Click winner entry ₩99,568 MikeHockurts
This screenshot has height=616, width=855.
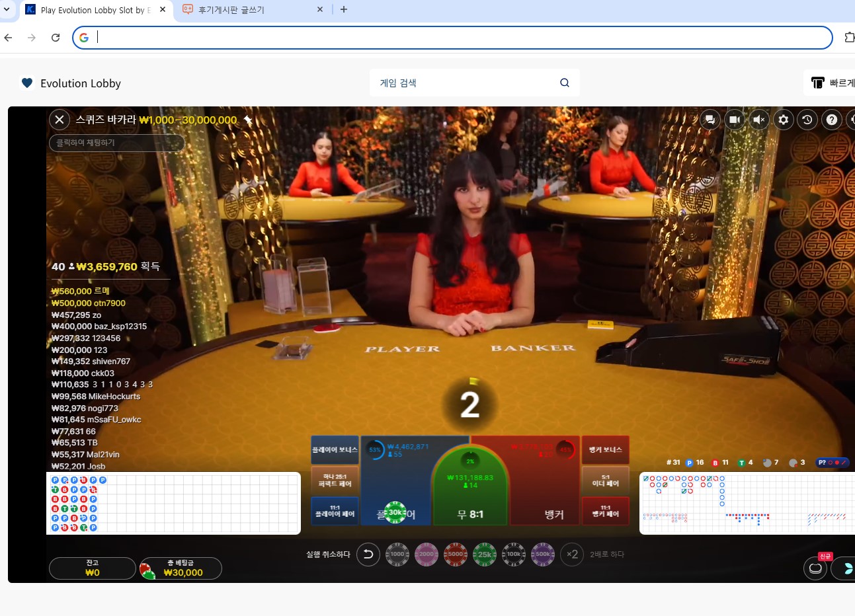[96, 397]
